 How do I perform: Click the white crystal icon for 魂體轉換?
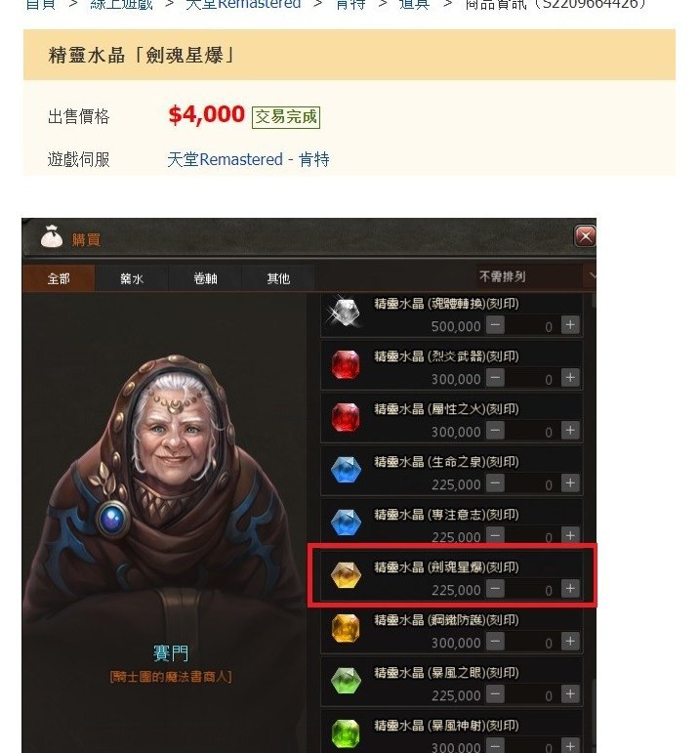point(345,311)
